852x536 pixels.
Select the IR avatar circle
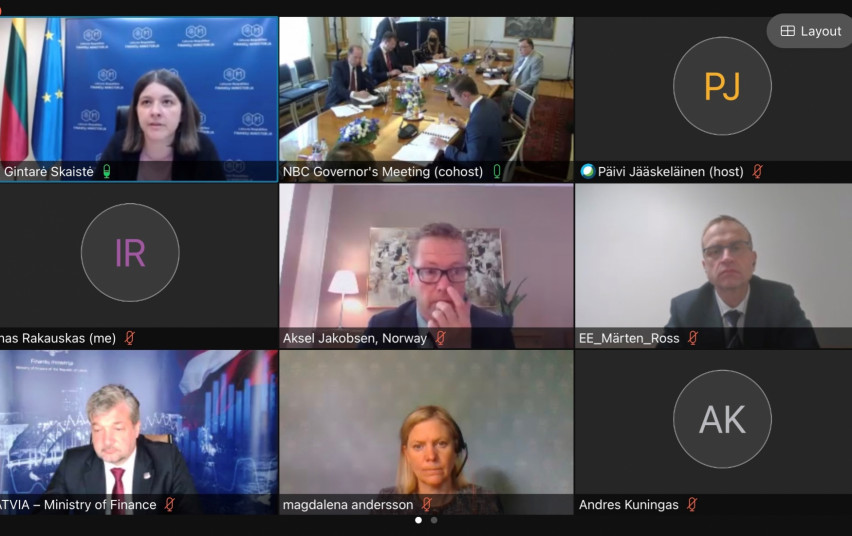(x=130, y=252)
